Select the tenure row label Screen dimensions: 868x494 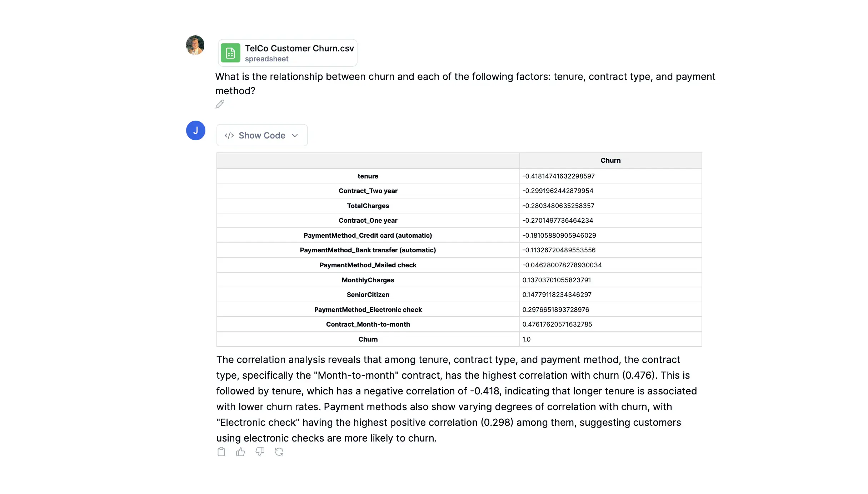(x=368, y=176)
